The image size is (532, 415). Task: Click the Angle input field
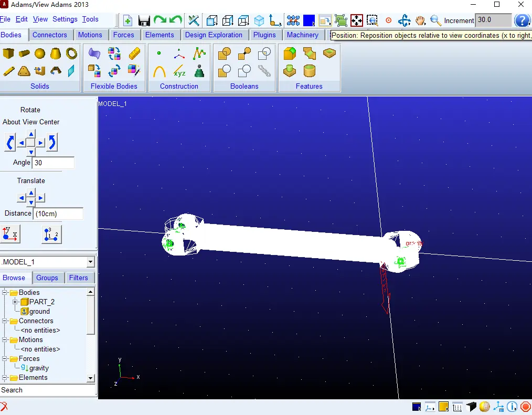point(54,163)
